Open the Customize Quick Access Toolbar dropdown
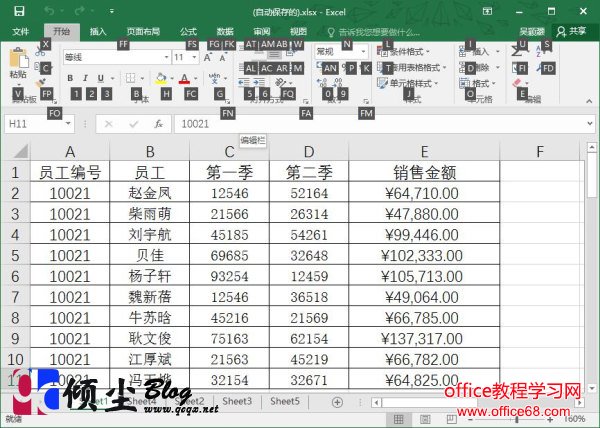This screenshot has height=428, width=600. (111, 11)
